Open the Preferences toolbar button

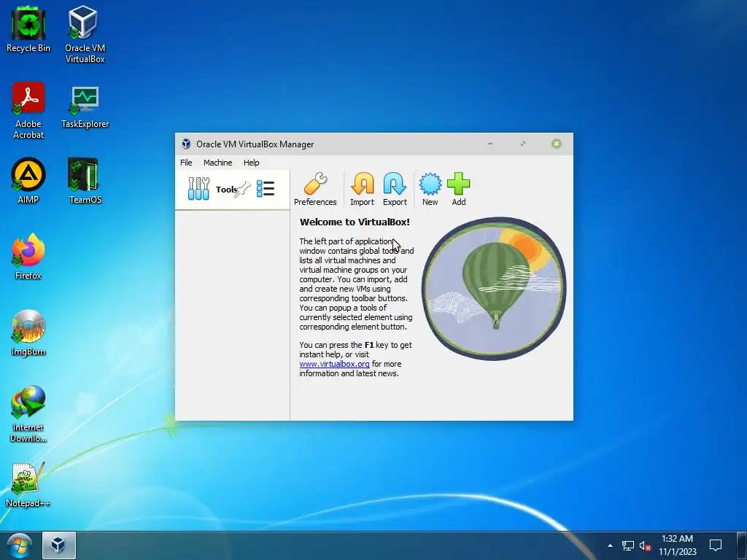tap(315, 189)
